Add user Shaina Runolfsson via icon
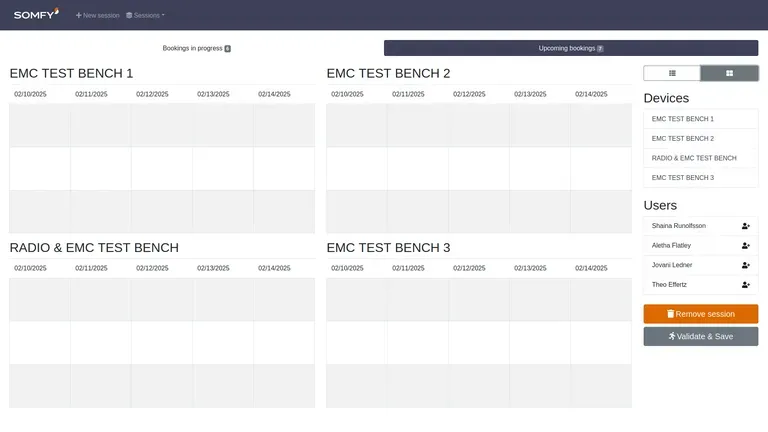This screenshot has width=768, height=432. pos(745,226)
